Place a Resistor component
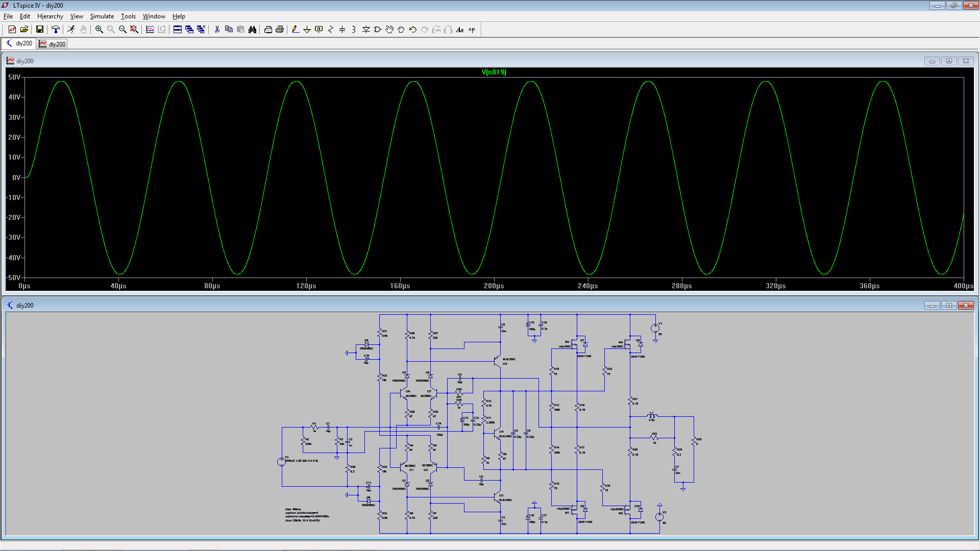This screenshot has height=551, width=980. click(x=331, y=30)
